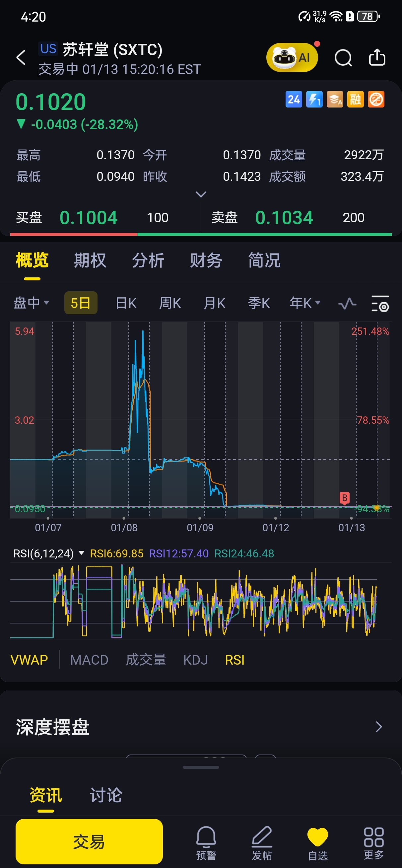The width and height of the screenshot is (402, 868).
Task: Switch to the 概览 tab
Action: point(32,260)
